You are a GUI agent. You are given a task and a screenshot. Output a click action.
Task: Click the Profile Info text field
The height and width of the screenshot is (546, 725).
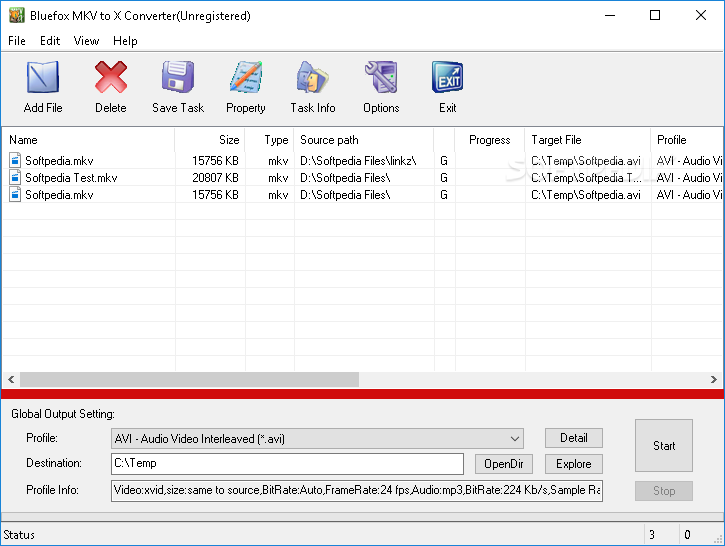[x=356, y=491]
